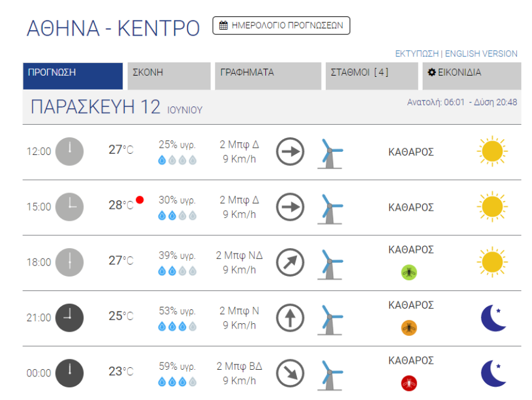Click the sun icon for 12:00

(x=492, y=151)
